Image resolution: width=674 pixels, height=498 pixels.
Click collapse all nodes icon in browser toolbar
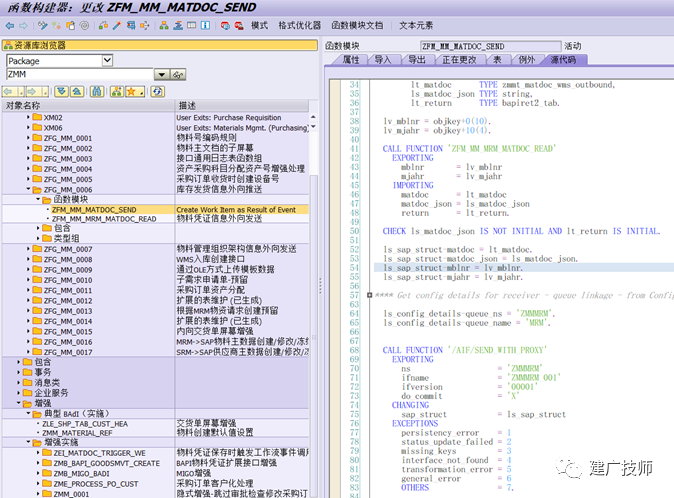(77, 92)
